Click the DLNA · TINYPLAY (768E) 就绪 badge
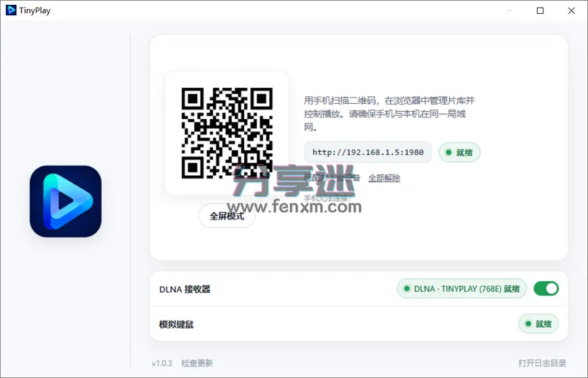 pyautogui.click(x=462, y=289)
